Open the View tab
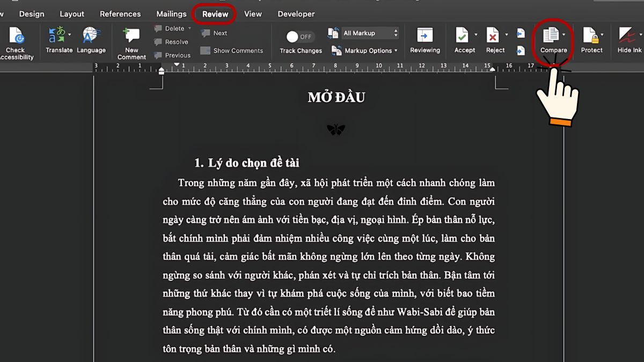This screenshot has width=644, height=362. click(253, 14)
